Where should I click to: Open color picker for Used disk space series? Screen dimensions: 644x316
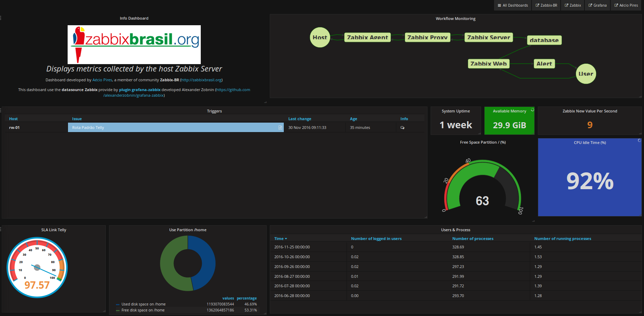pos(118,304)
